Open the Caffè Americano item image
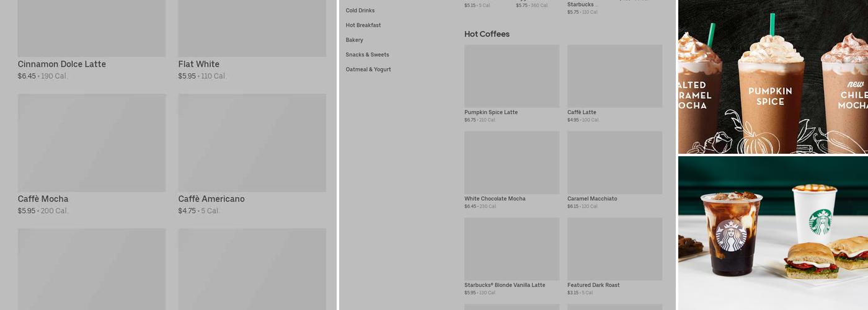The width and height of the screenshot is (868, 310). [x=252, y=143]
